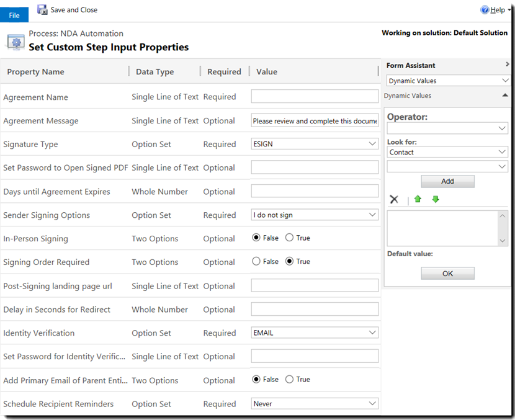Click the delete X icon in Form Assistant

394,199
